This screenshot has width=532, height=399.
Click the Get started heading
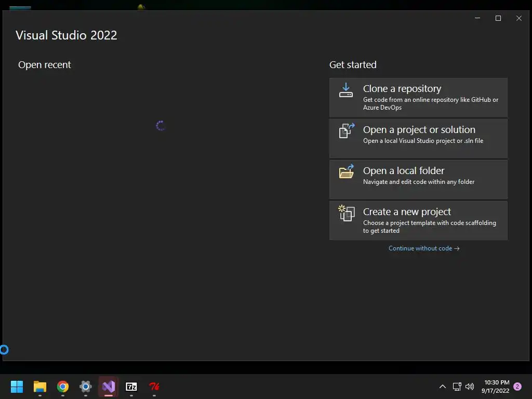tap(353, 64)
